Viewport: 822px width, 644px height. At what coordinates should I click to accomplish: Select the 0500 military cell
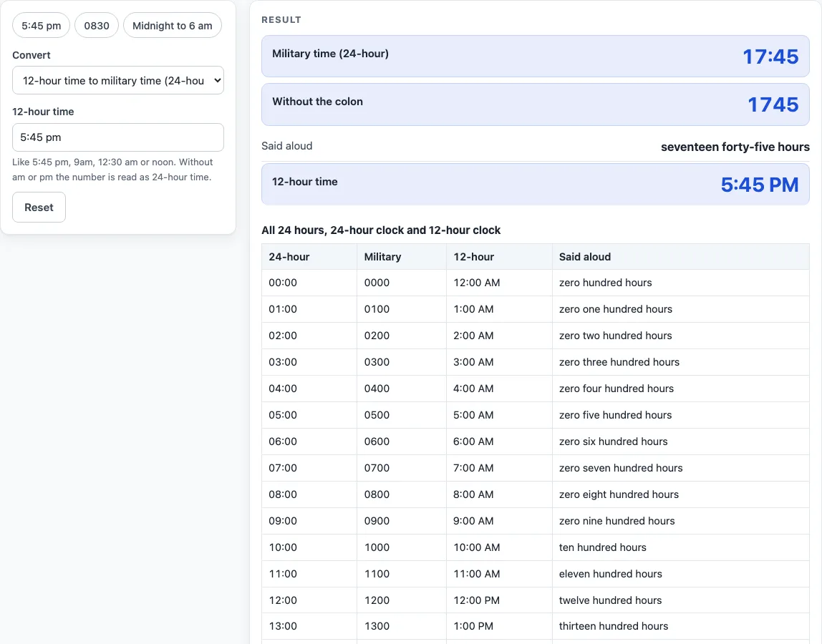[x=402, y=415]
